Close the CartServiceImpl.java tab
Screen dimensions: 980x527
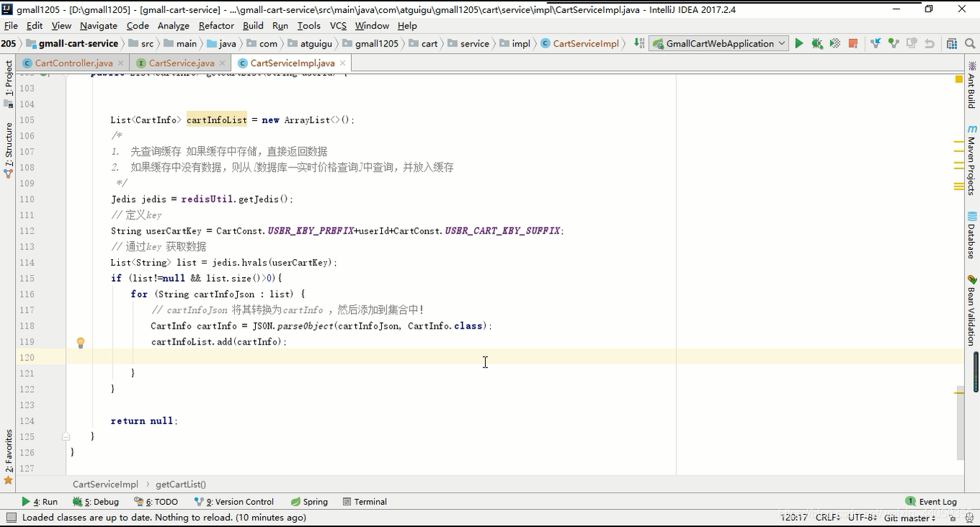click(x=342, y=63)
